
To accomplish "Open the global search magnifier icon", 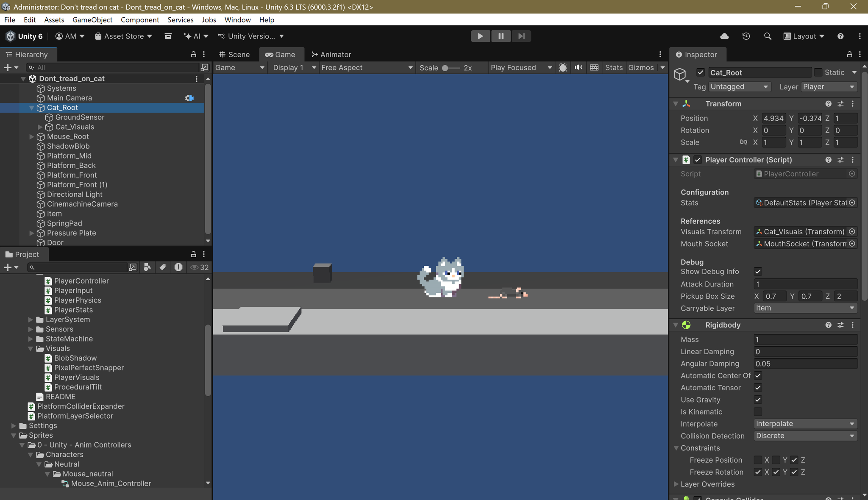I will click(768, 36).
